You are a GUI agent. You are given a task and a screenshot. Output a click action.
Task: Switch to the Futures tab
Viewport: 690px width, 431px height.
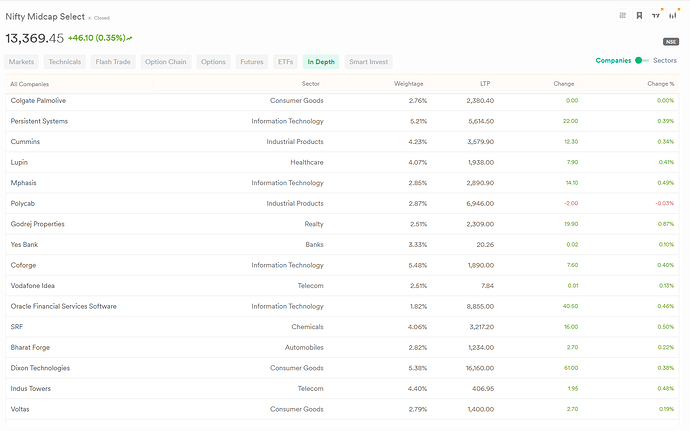[x=252, y=62]
